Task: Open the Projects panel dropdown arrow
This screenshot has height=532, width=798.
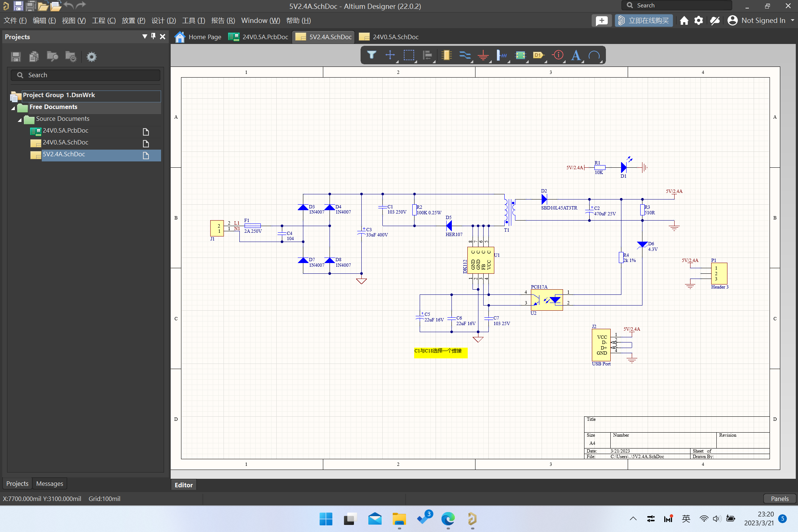Action: click(145, 36)
